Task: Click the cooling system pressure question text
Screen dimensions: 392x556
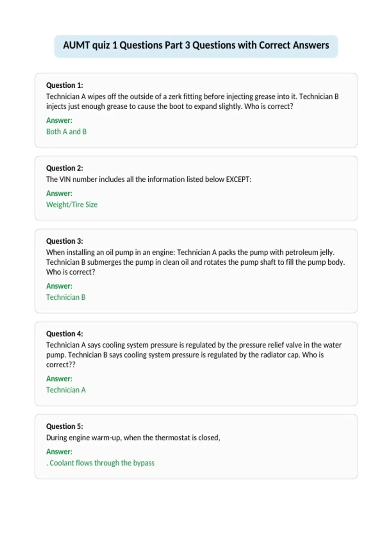Action: point(194,355)
